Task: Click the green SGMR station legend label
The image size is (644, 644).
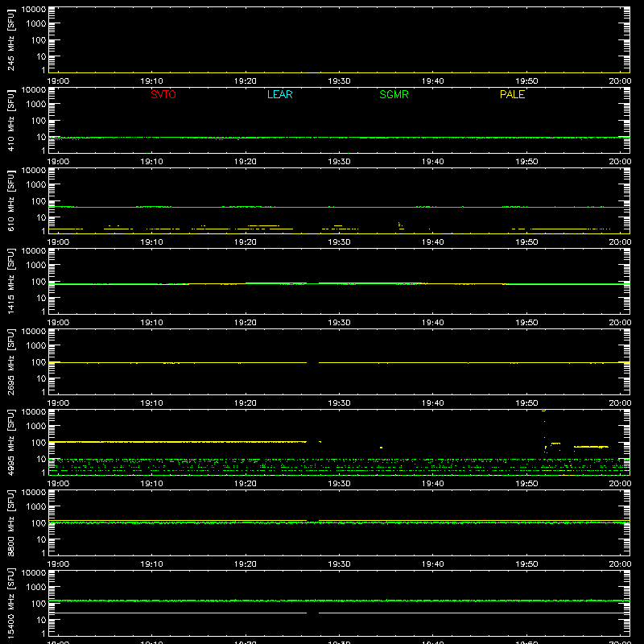Action: coord(394,94)
